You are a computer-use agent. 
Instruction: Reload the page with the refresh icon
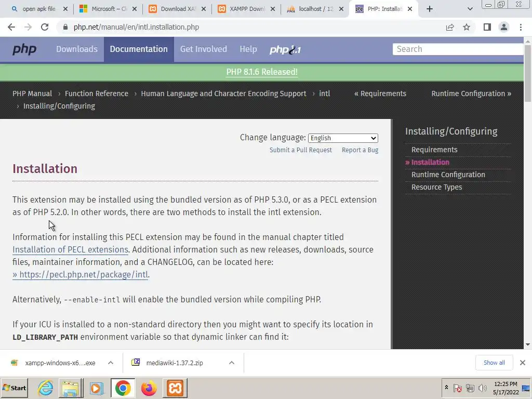[45, 27]
